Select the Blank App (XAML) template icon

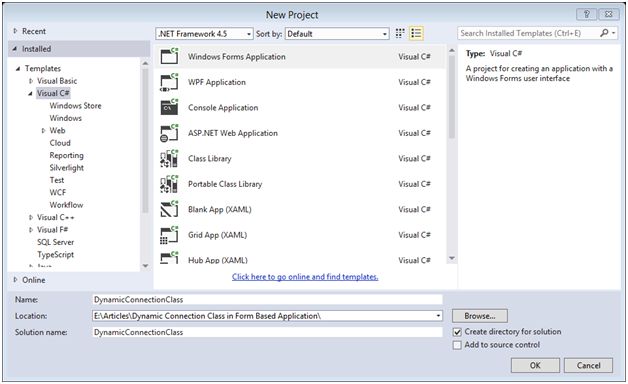click(169, 209)
